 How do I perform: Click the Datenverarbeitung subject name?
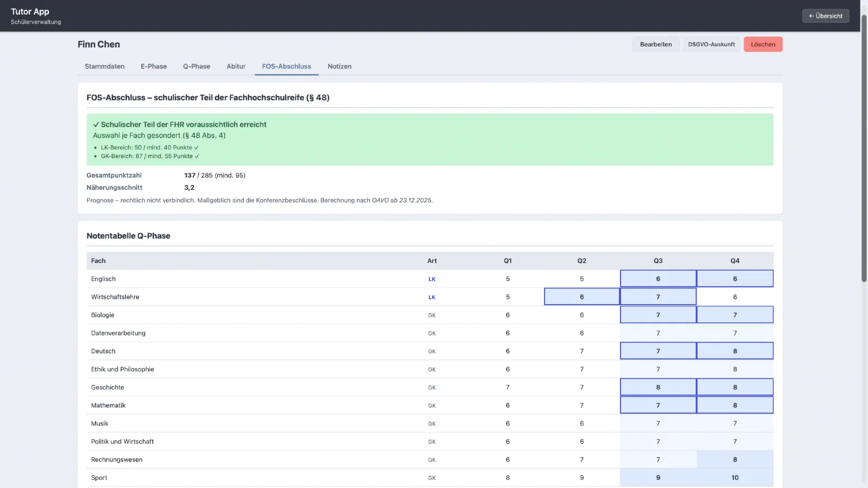coord(118,333)
